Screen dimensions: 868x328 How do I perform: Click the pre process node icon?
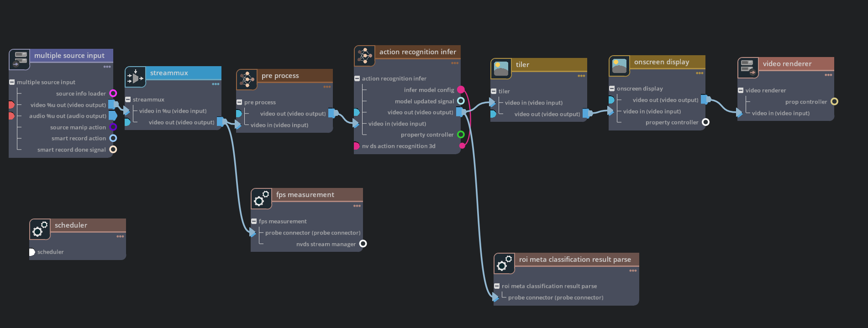[x=247, y=80]
